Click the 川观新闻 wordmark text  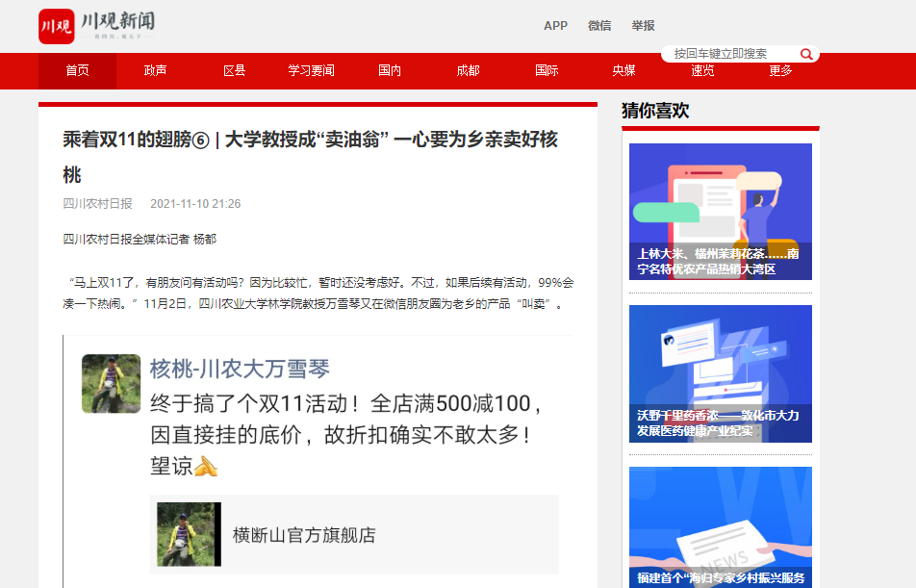[118, 21]
